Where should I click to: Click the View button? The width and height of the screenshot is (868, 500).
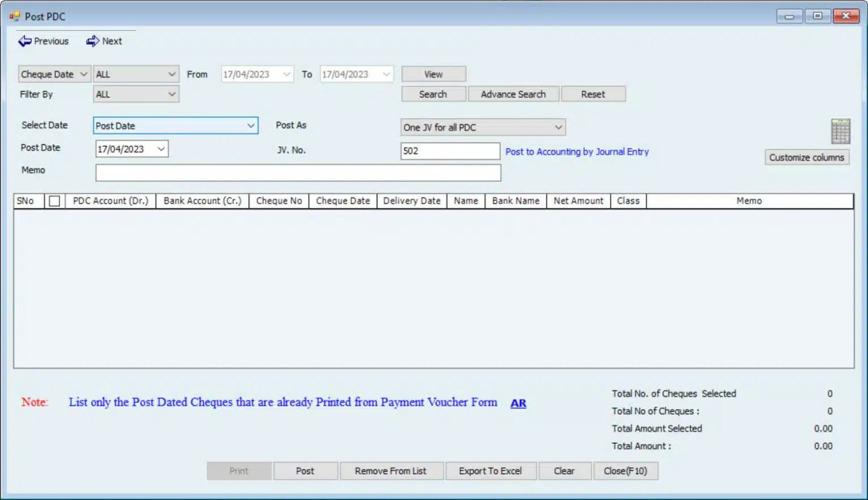tap(433, 74)
